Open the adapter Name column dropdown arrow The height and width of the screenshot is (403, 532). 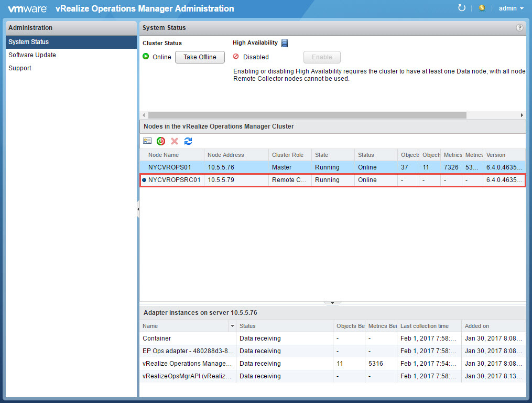(x=232, y=326)
